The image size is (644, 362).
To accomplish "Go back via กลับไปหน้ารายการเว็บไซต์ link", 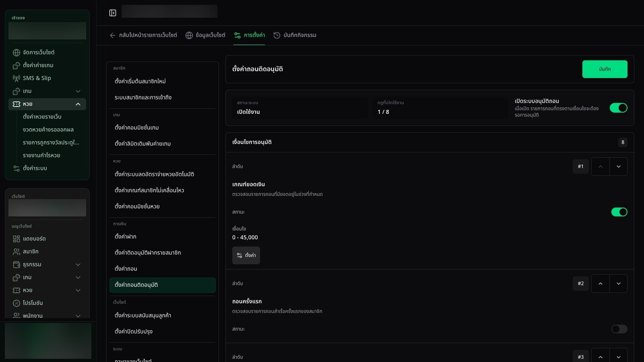I will click(143, 35).
